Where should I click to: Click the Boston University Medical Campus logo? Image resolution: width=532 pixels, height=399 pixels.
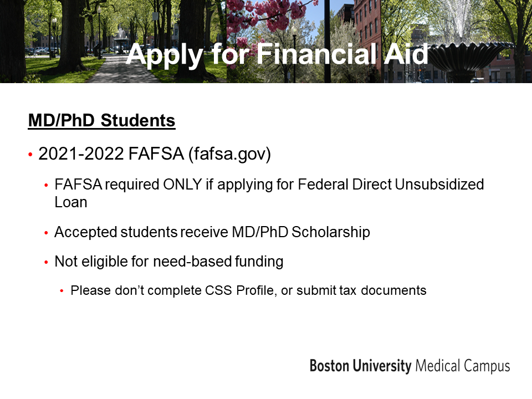coord(410,366)
